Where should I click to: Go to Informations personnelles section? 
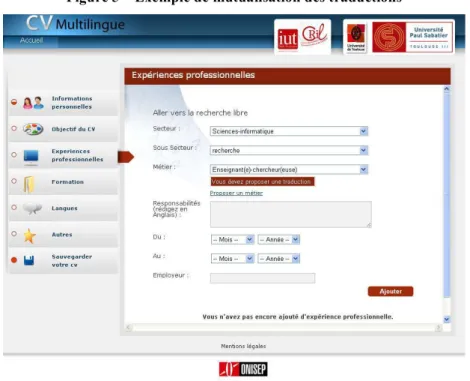point(63,103)
